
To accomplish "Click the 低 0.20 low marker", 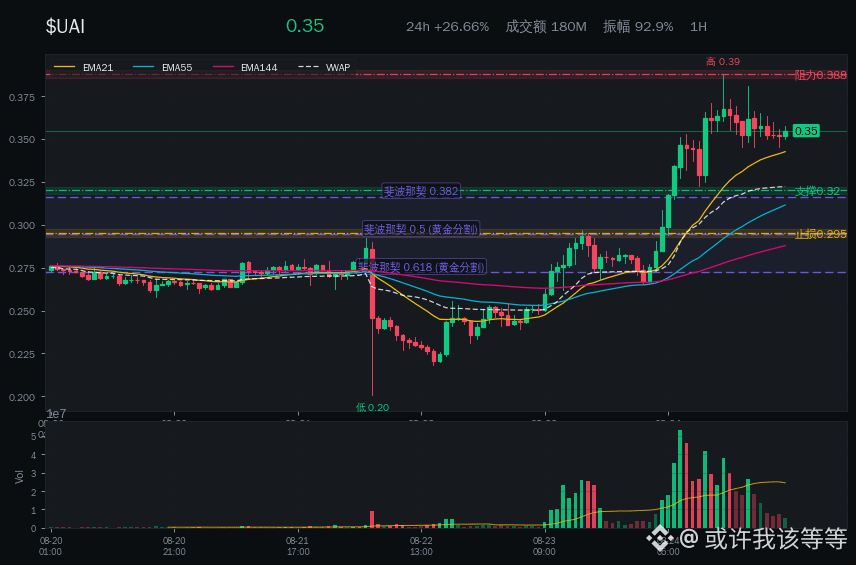I will click(372, 407).
